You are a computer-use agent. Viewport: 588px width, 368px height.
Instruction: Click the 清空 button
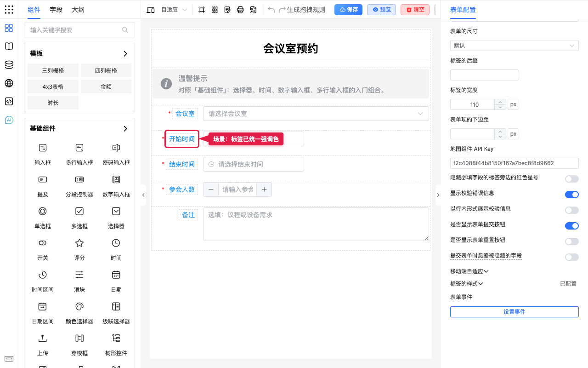(415, 10)
